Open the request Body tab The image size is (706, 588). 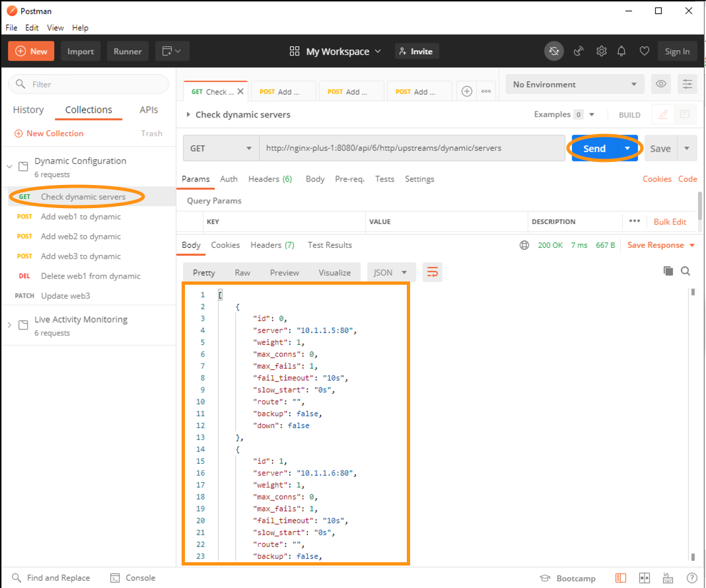pyautogui.click(x=315, y=179)
